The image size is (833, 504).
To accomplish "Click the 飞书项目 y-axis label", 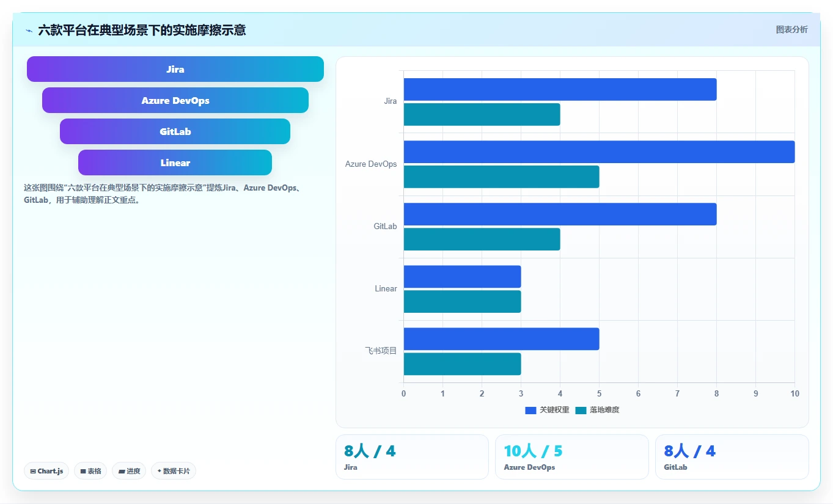I will (381, 351).
